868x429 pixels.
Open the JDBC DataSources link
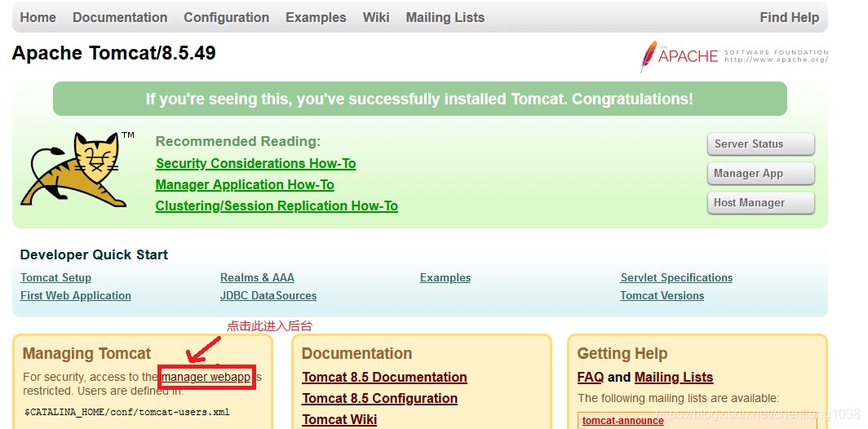(268, 295)
